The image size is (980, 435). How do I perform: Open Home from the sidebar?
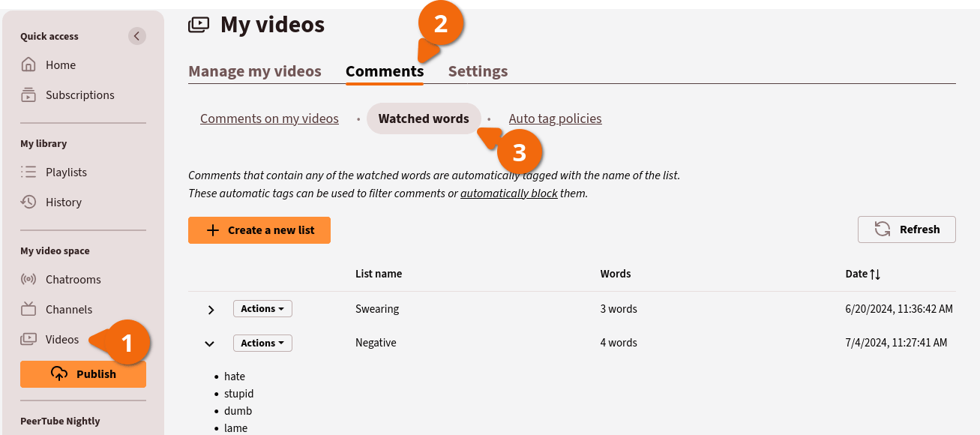[61, 65]
